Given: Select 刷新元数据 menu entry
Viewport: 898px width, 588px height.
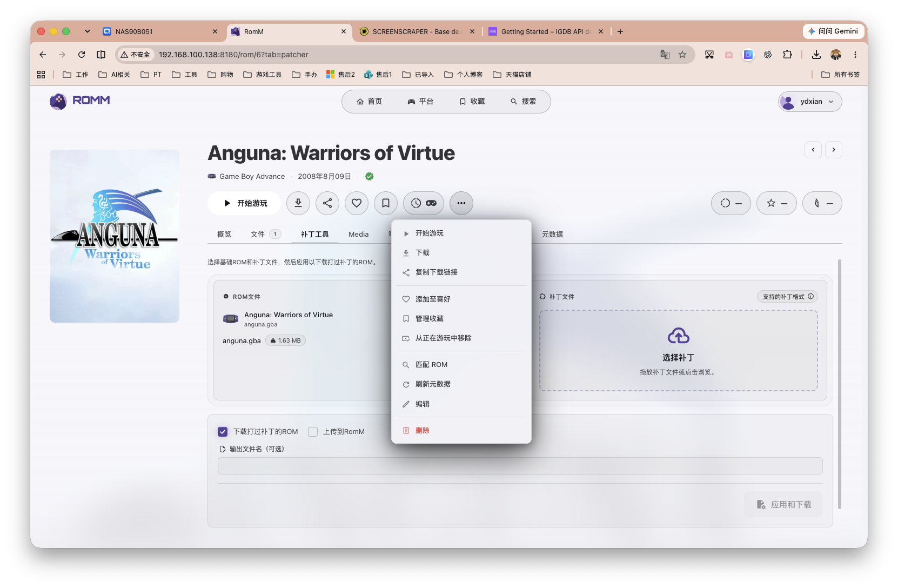Looking at the screenshot, I should [x=461, y=384].
